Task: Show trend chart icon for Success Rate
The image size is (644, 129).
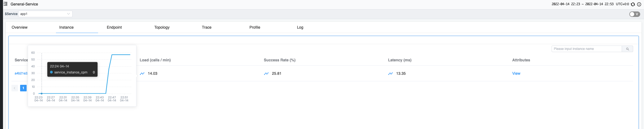Action: pos(266,73)
